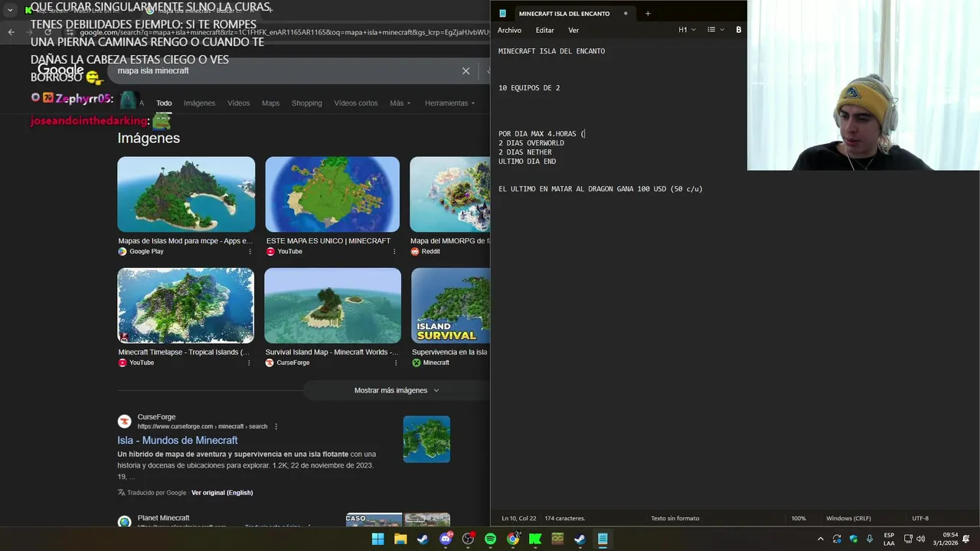Open CurseForge result options menu

click(x=276, y=426)
